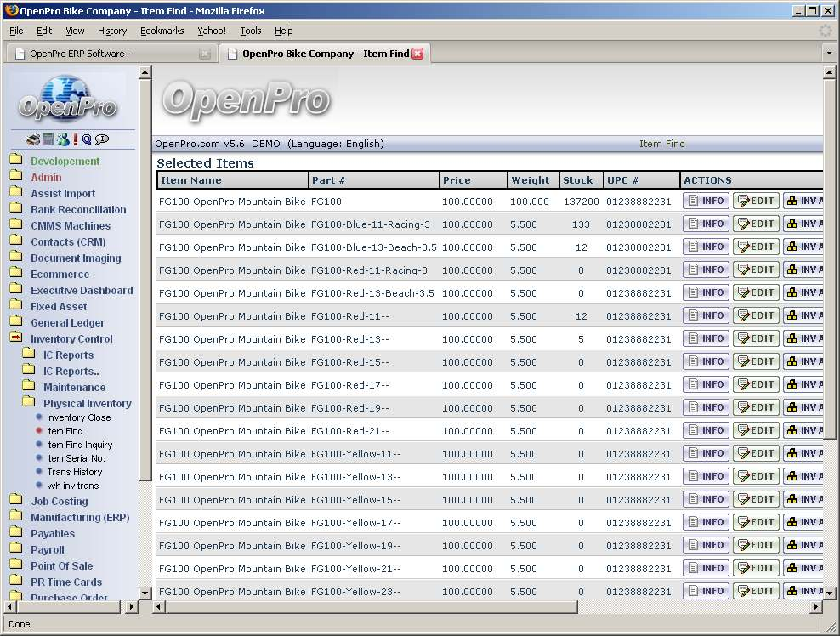
Task: Click the INV button for FG100-Blue-11-Racing-3
Action: click(803, 224)
